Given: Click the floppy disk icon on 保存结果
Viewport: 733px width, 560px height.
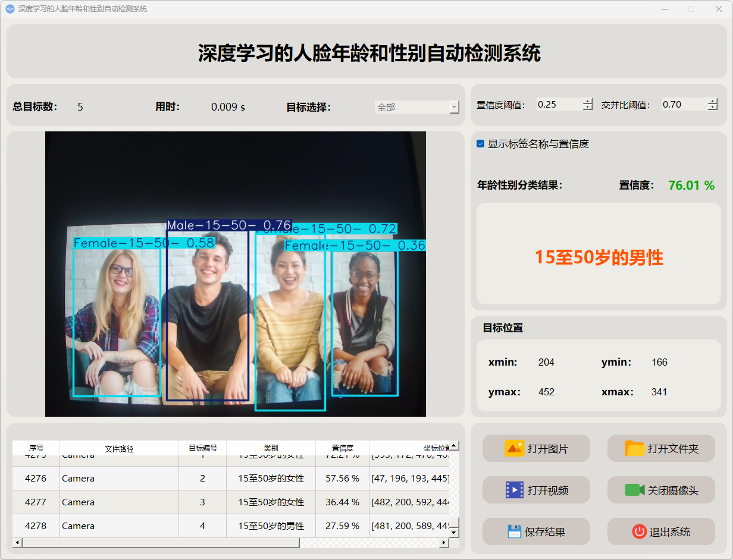Looking at the screenshot, I should (x=515, y=531).
